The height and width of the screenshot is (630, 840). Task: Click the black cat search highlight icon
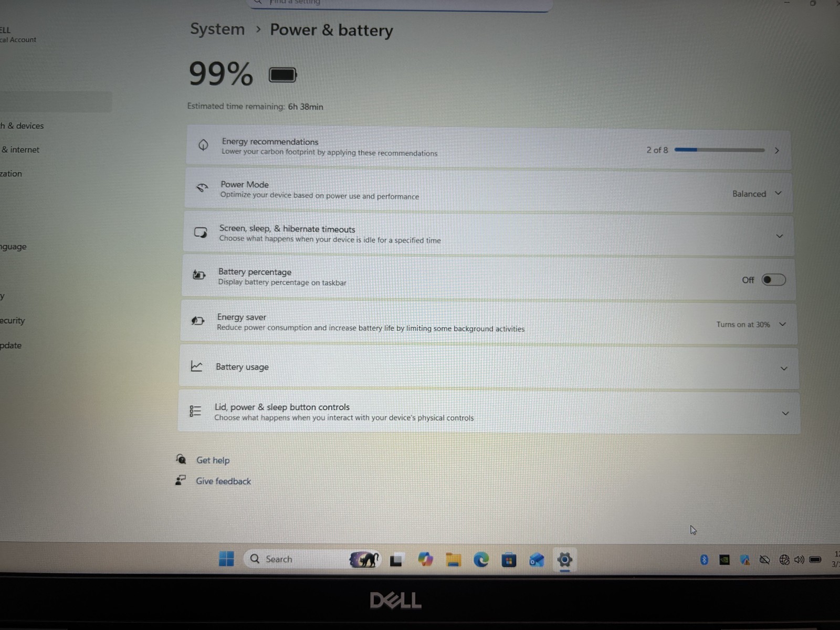[364, 559]
